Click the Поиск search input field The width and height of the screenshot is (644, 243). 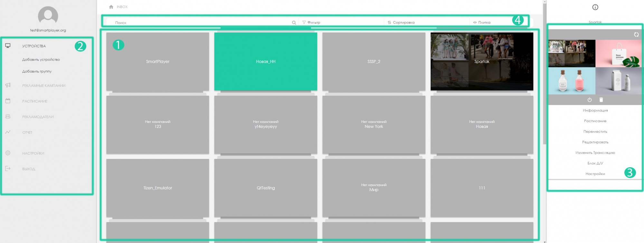pos(200,23)
